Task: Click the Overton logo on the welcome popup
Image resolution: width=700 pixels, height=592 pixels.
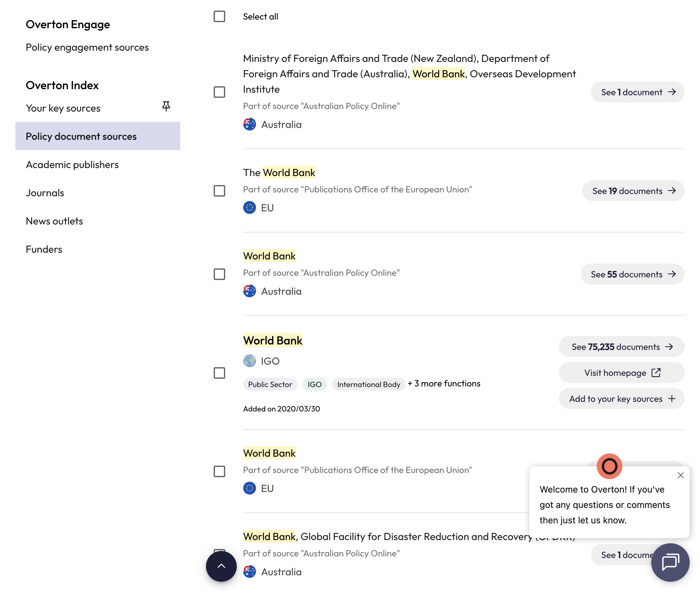Action: click(x=609, y=466)
